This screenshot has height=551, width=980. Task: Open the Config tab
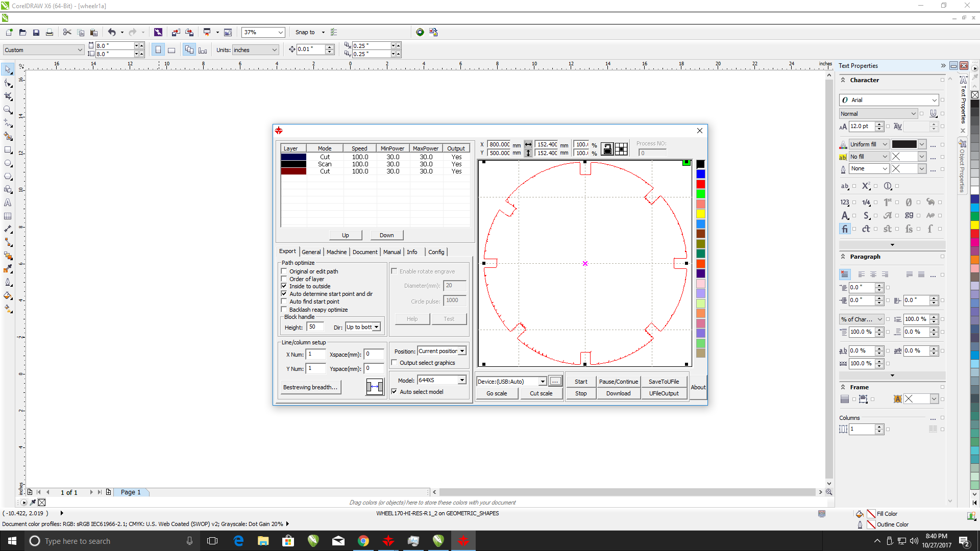tap(436, 252)
